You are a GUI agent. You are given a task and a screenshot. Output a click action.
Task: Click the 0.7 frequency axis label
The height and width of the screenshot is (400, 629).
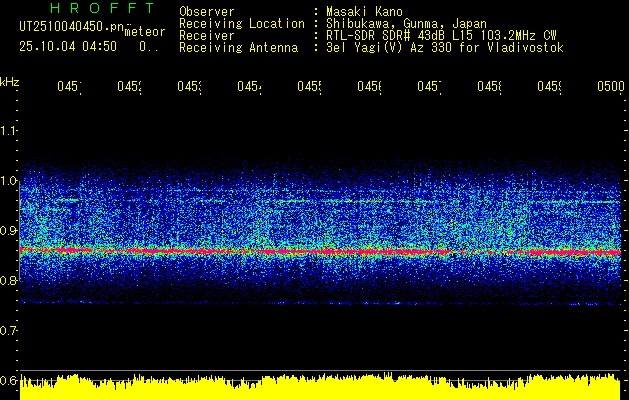[8, 331]
